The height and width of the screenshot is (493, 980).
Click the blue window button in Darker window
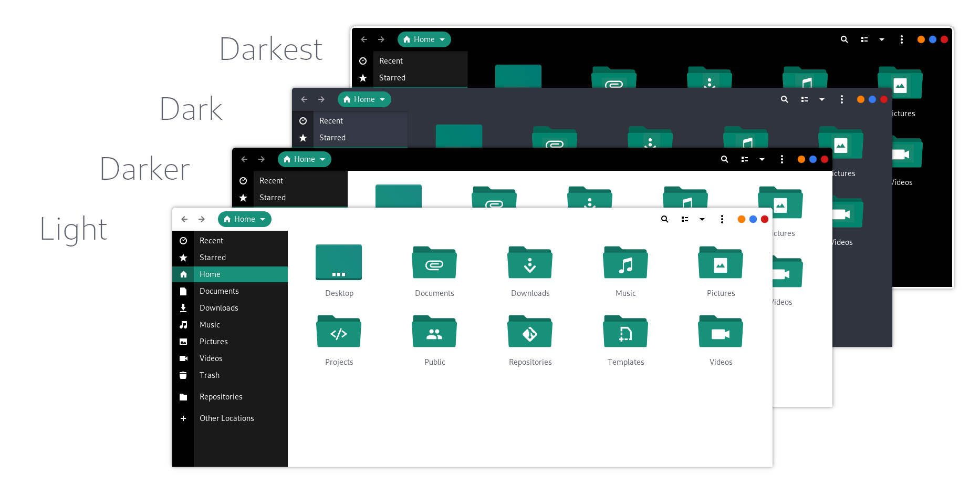coord(813,159)
